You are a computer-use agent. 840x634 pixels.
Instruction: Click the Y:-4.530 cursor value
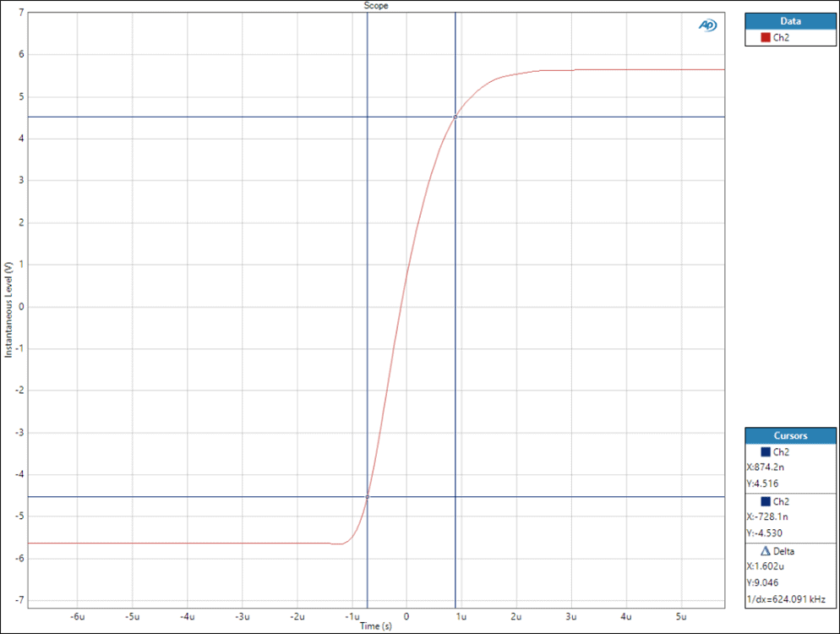(x=763, y=533)
